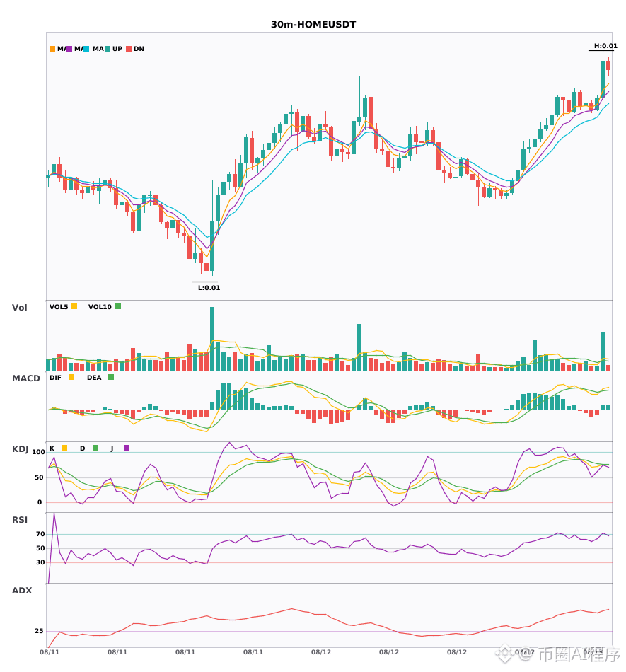The height and width of the screenshot is (672, 626).
Task: Click the DIF legend text
Action: point(55,378)
